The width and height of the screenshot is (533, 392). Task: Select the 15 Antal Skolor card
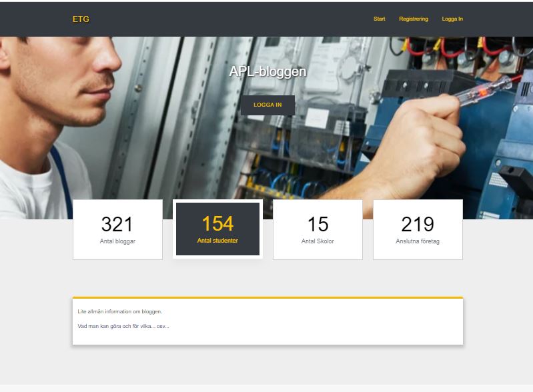click(x=318, y=229)
